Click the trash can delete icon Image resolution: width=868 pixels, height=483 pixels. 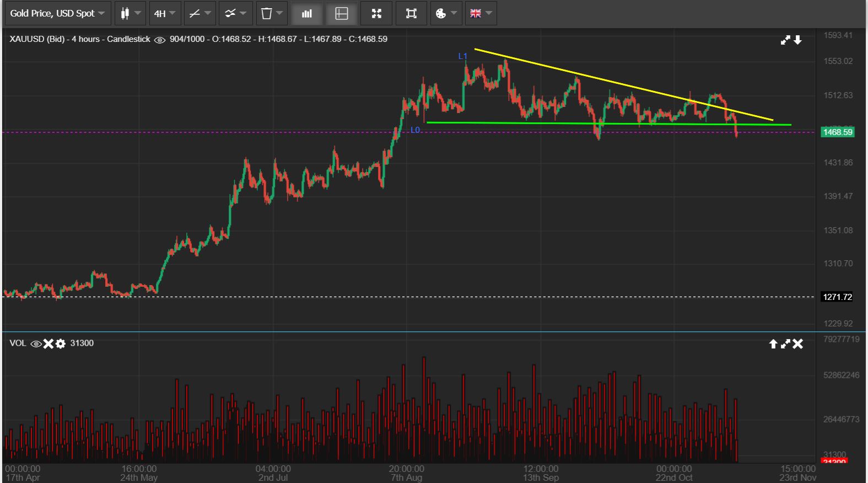(x=271, y=13)
